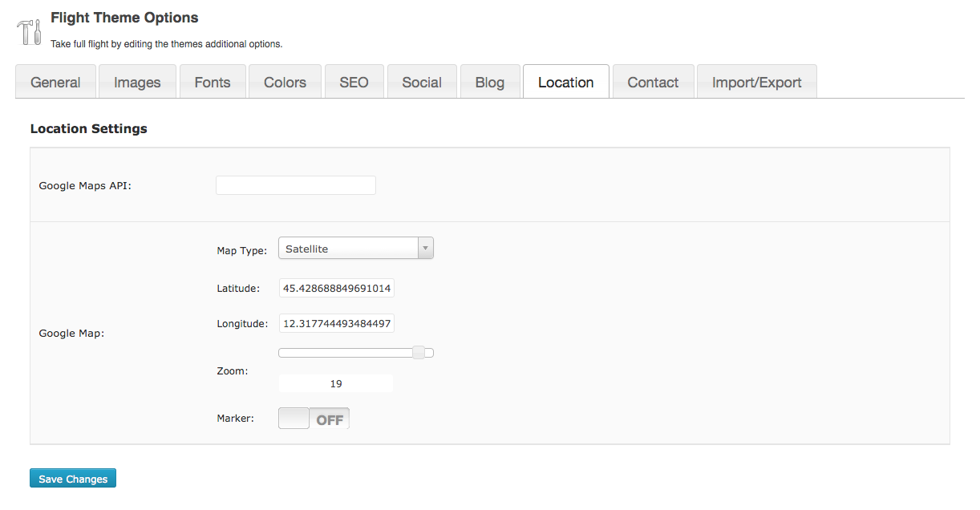This screenshot has width=980, height=510.
Task: Click the Location tab
Action: (x=566, y=82)
